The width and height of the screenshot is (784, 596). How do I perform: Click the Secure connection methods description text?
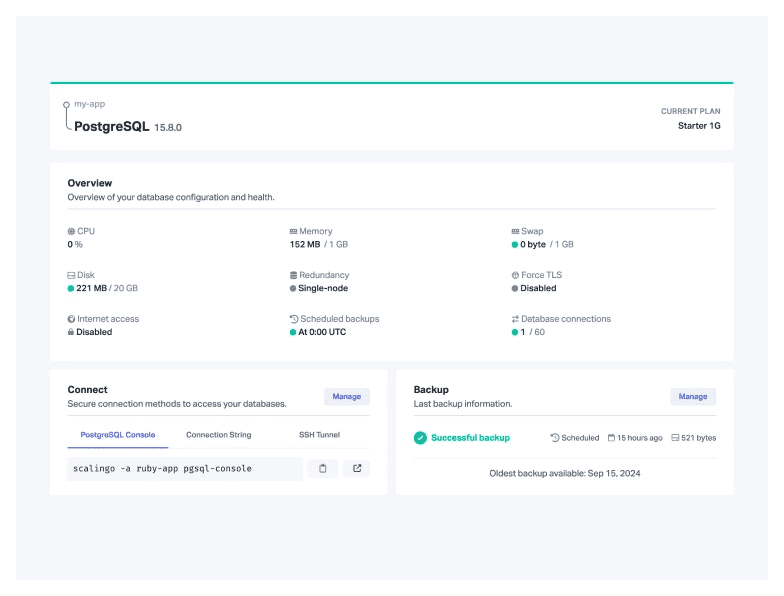click(177, 404)
